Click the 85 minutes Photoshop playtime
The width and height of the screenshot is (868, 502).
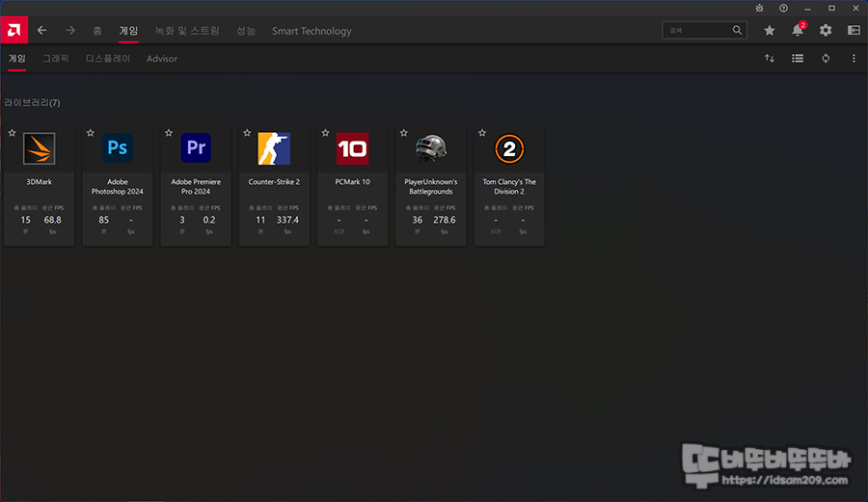point(103,220)
